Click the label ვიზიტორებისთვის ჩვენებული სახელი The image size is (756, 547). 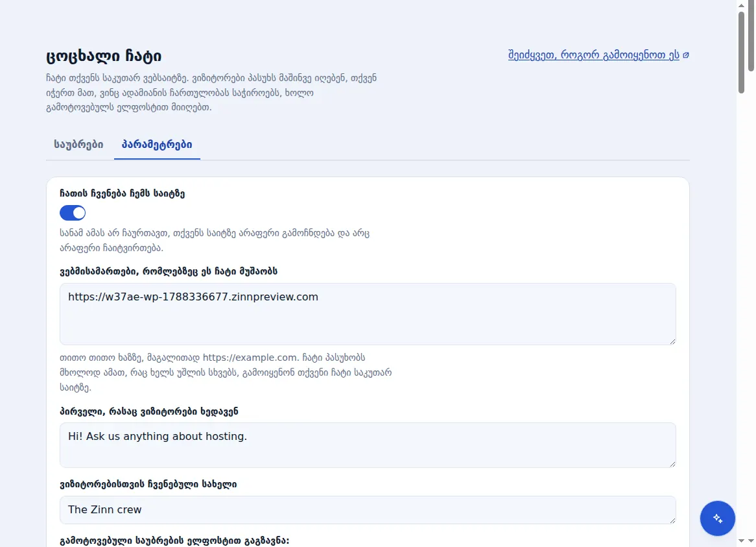coord(148,484)
